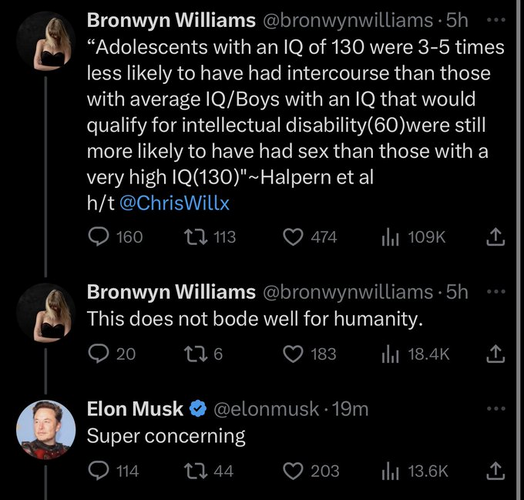Open more options on second Bronwyn tweet
This screenshot has width=524, height=500.
(496, 291)
